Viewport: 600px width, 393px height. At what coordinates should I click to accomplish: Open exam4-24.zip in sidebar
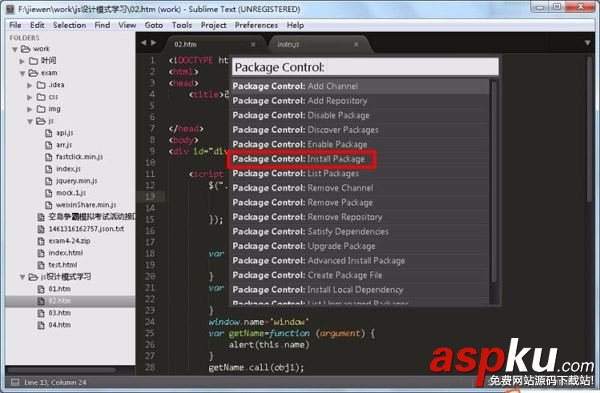pos(69,241)
